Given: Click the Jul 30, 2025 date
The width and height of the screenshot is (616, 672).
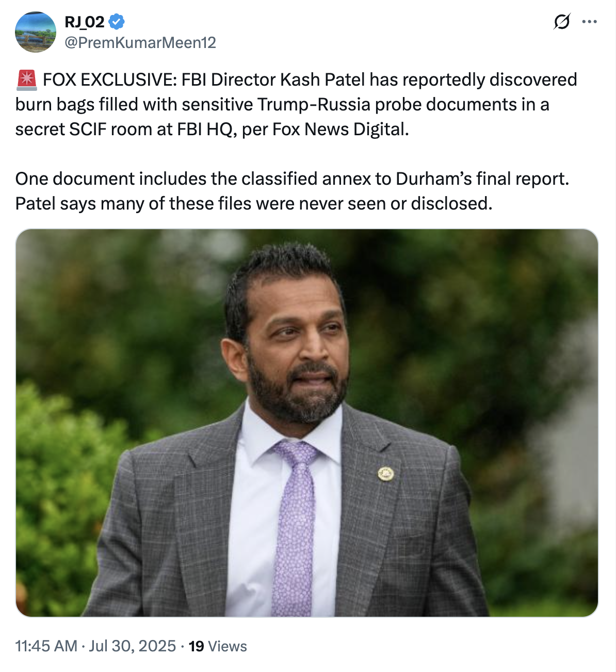Looking at the screenshot, I should click(x=132, y=646).
